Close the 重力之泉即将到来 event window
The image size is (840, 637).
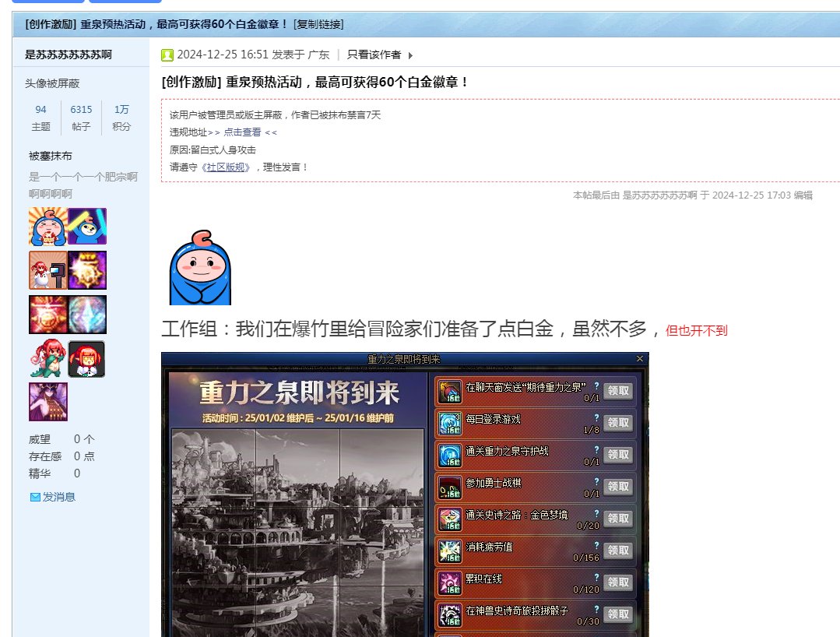click(x=640, y=359)
